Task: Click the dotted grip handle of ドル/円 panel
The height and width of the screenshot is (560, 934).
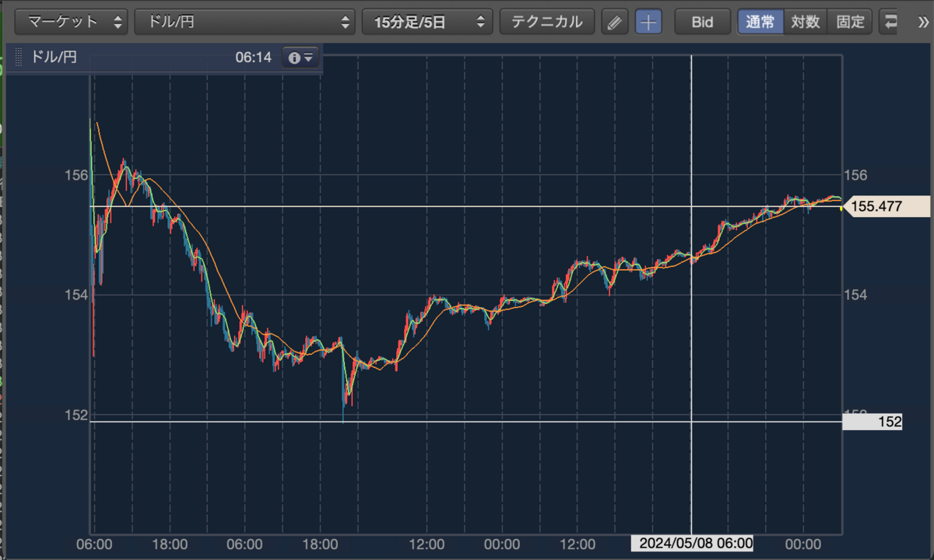Action: point(17,58)
